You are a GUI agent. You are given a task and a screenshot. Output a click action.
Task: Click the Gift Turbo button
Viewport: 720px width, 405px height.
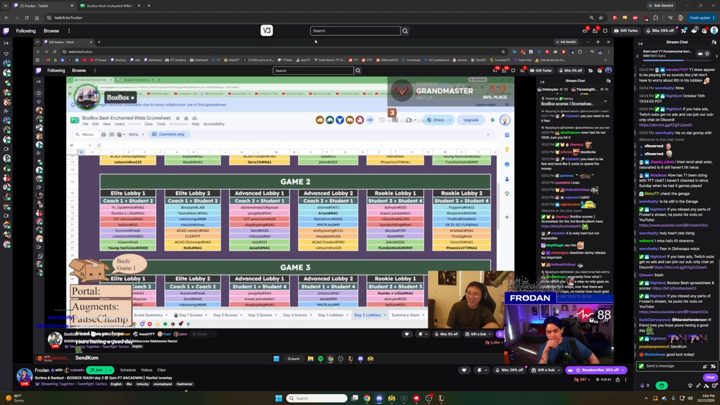(626, 31)
